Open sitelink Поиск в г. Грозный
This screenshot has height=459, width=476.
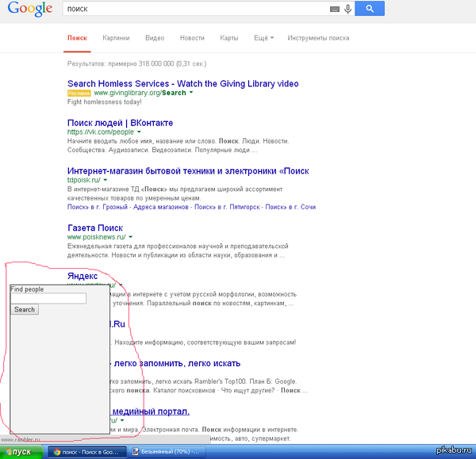pos(98,207)
